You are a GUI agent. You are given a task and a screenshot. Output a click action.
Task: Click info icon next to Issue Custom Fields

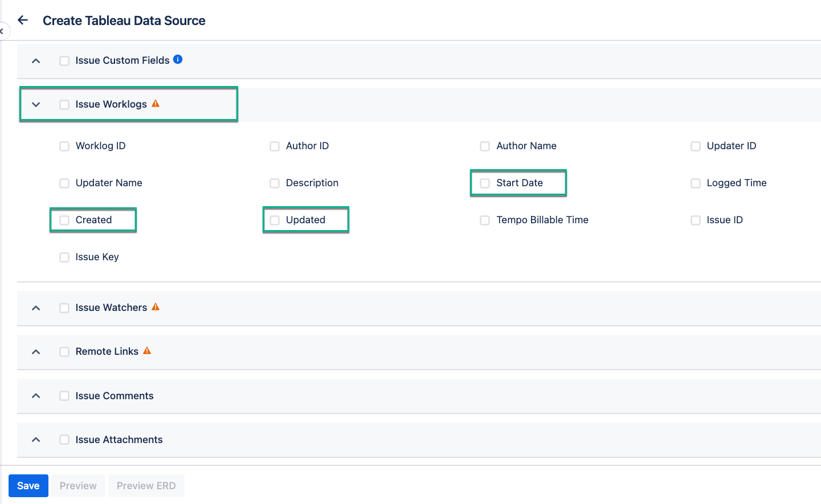pyautogui.click(x=178, y=59)
